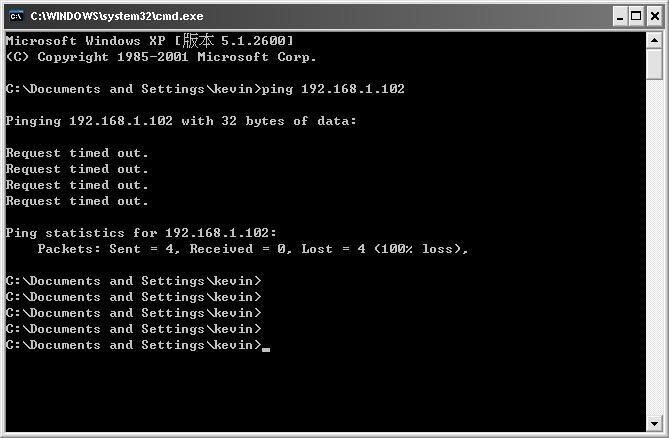Click the first "Request timed out." line
Viewport: 669px width, 438px height.
[77, 153]
